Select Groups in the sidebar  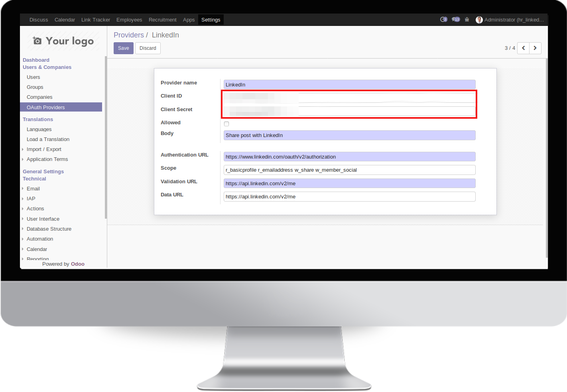tap(35, 87)
